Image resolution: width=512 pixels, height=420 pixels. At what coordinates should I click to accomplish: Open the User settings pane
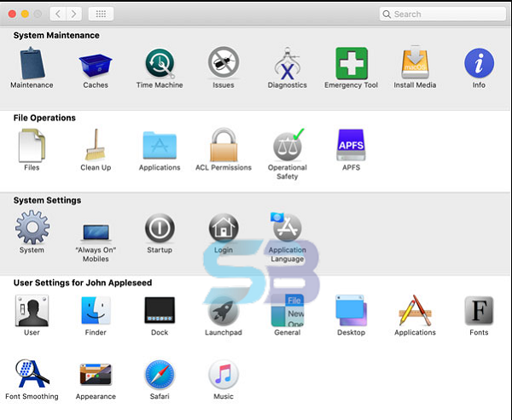click(x=32, y=311)
